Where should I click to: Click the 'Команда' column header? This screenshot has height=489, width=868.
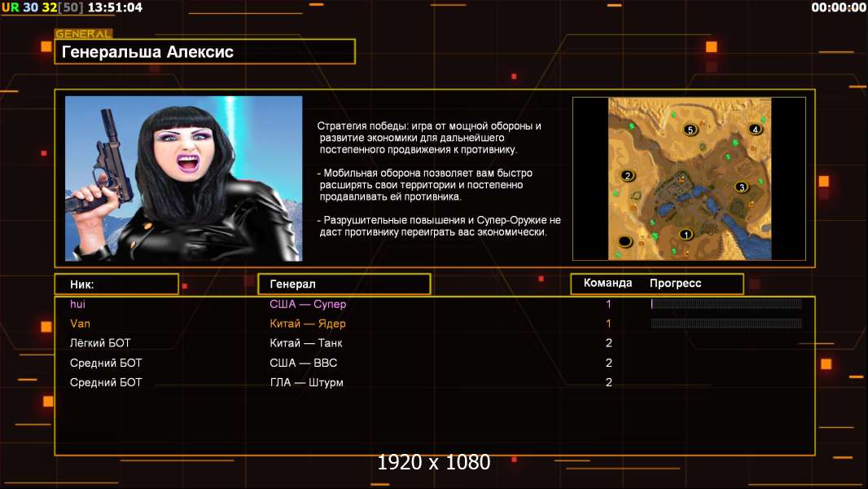click(x=607, y=283)
